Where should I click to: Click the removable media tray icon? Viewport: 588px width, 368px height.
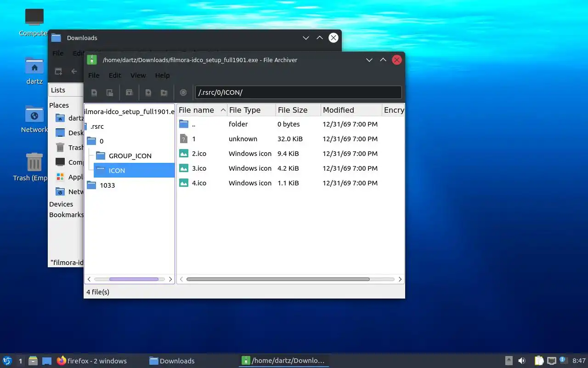[x=509, y=361]
